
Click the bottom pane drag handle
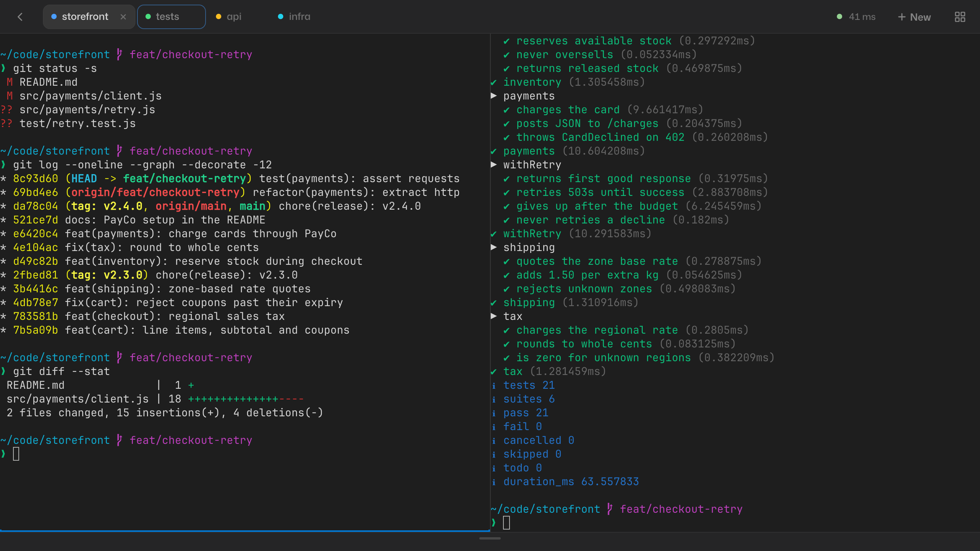490,538
